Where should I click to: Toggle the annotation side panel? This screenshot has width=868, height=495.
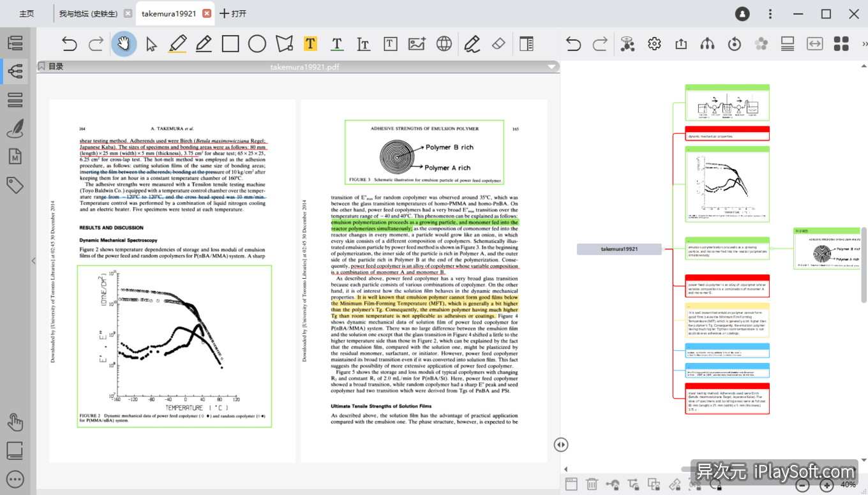click(526, 43)
